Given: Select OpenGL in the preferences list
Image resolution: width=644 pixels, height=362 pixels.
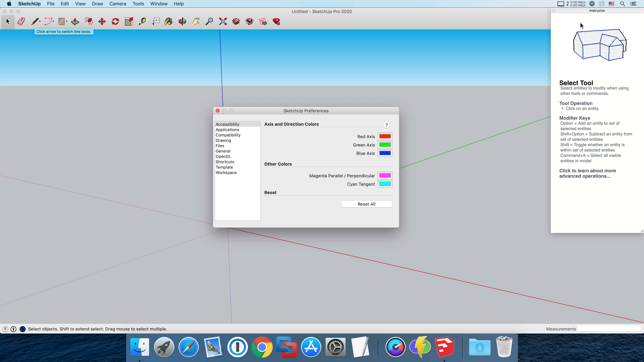Looking at the screenshot, I should (x=237, y=156).
